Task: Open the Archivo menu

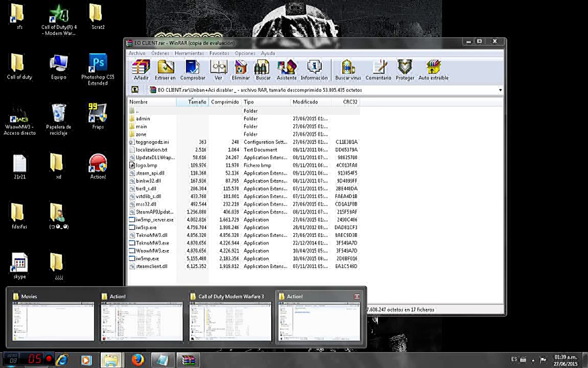Action: tap(137, 53)
